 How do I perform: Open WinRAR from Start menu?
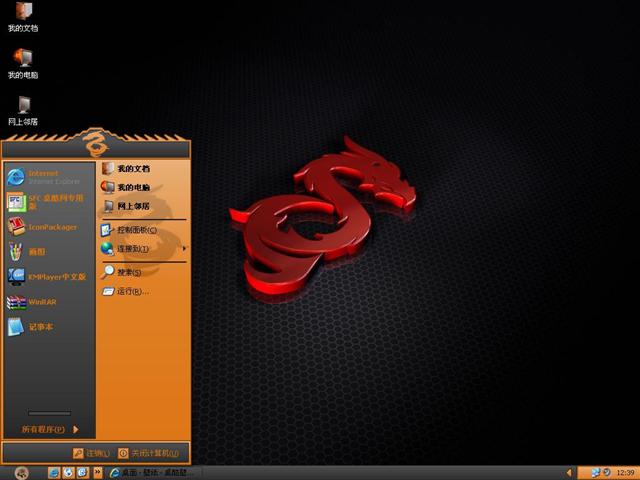pyautogui.click(x=49, y=302)
